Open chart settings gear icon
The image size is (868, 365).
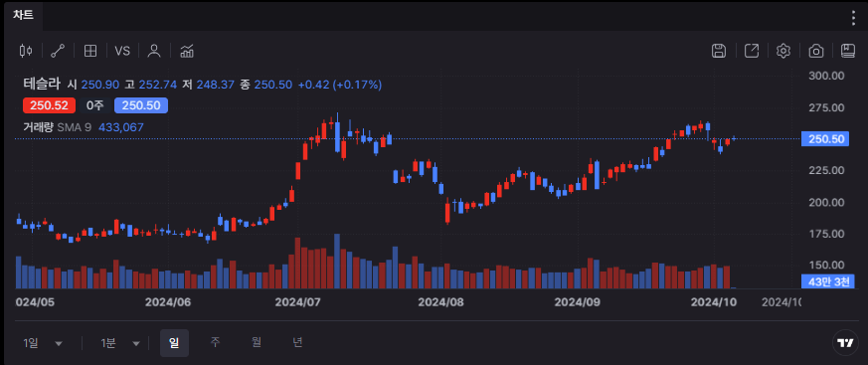(782, 51)
